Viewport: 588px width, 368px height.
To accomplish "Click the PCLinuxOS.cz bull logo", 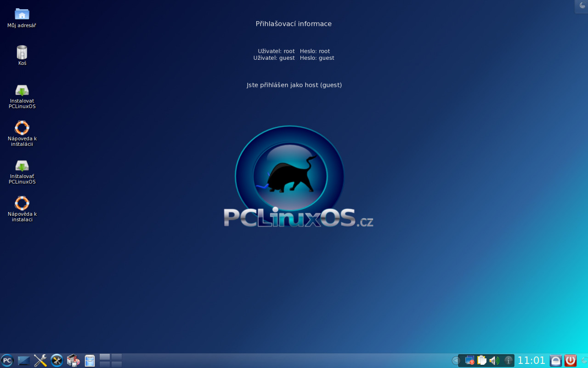I will [298, 177].
